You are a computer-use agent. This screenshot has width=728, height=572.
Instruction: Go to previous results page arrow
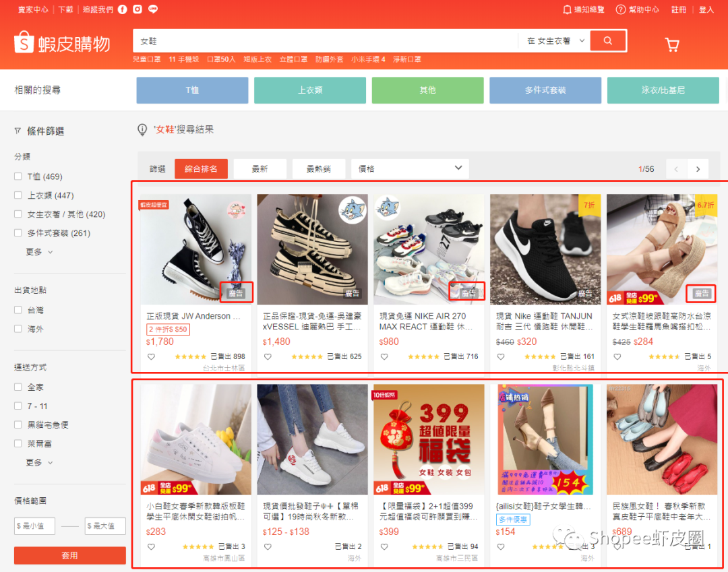point(676,169)
